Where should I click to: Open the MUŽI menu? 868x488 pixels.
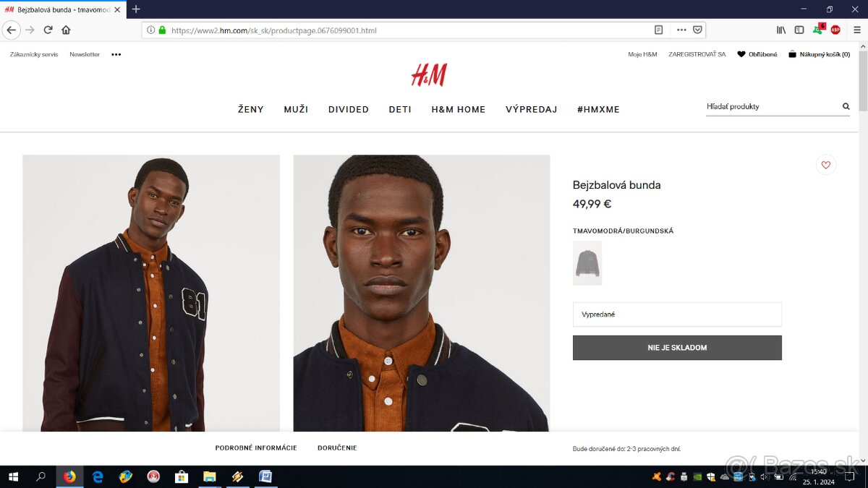click(x=296, y=109)
